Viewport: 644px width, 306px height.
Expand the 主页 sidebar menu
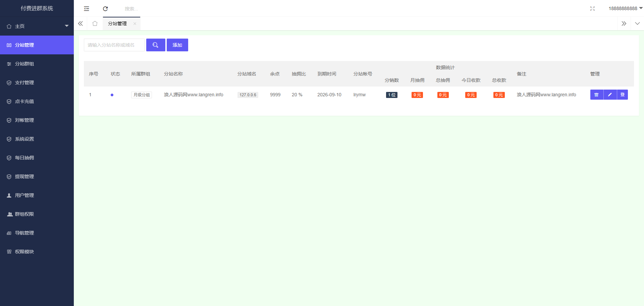(37, 26)
